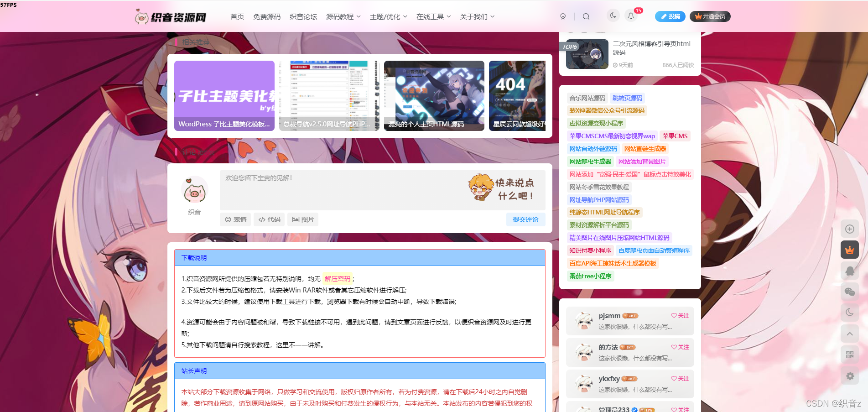Open WordPress 子比主题美化模板 thumbnail
Viewport: 868px width, 412px height.
224,96
